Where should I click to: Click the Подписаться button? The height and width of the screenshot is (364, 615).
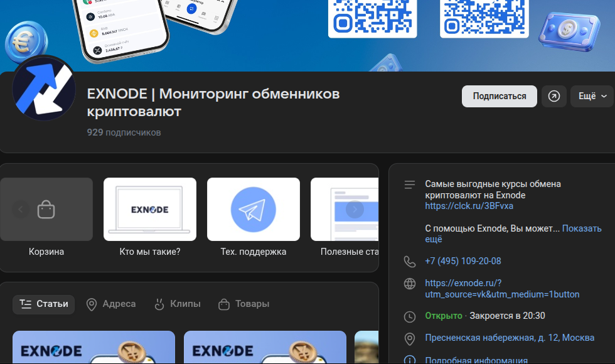click(x=500, y=96)
